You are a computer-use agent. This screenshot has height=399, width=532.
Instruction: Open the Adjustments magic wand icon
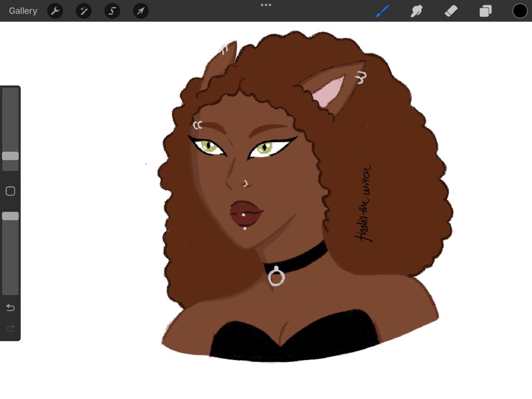(x=84, y=10)
